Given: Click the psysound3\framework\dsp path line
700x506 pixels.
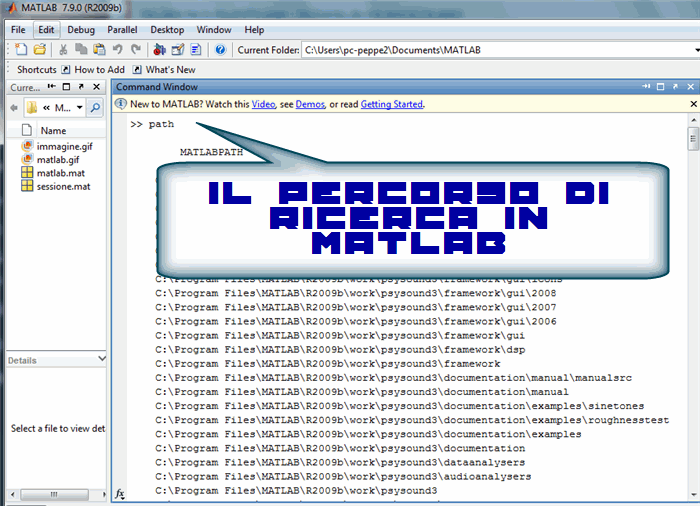Looking at the screenshot, I should coord(340,350).
